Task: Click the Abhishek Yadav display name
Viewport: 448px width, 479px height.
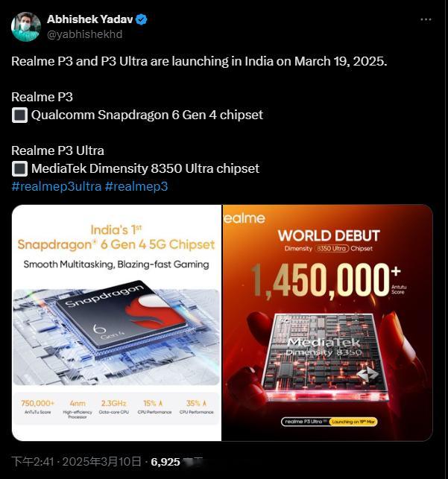Action: [x=90, y=19]
